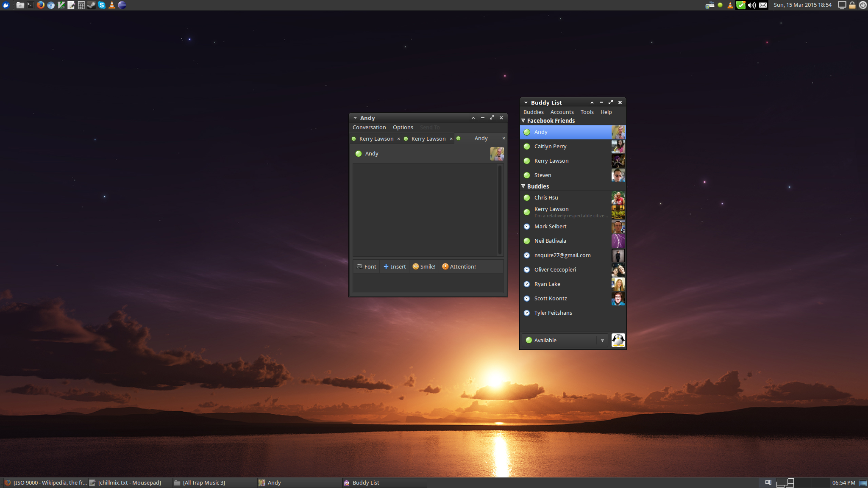The width and height of the screenshot is (868, 488).
Task: Launch Firefox from the top panel
Action: (x=41, y=5)
